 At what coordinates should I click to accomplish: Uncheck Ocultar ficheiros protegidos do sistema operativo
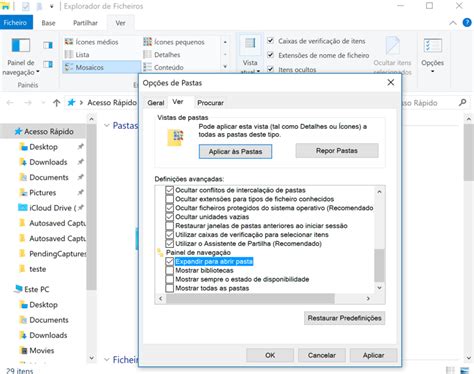(169, 208)
